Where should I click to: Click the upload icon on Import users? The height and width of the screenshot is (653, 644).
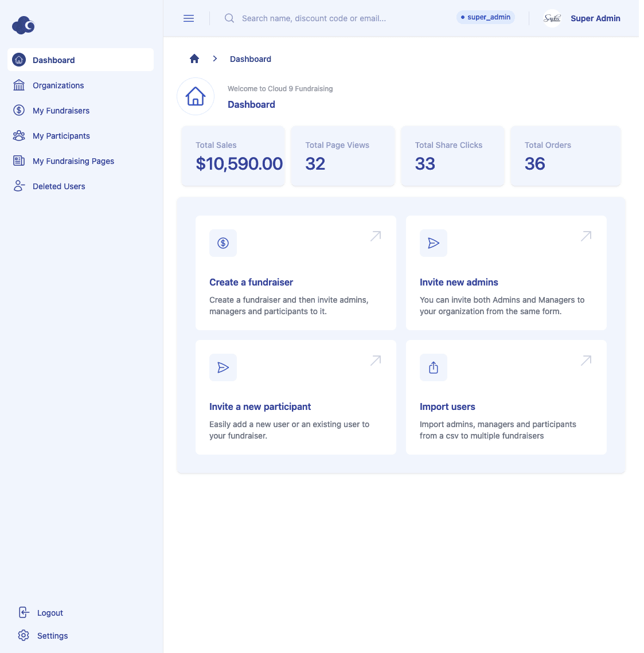[434, 367]
